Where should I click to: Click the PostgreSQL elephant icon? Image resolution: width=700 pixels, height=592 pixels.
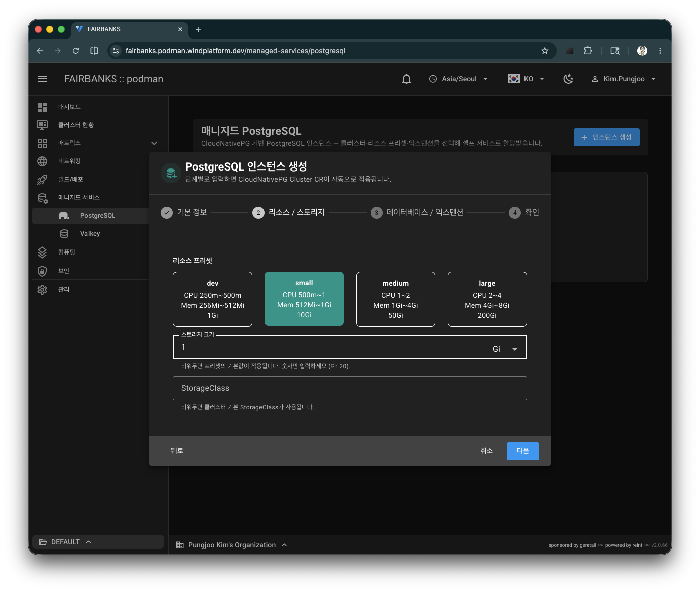tap(64, 215)
